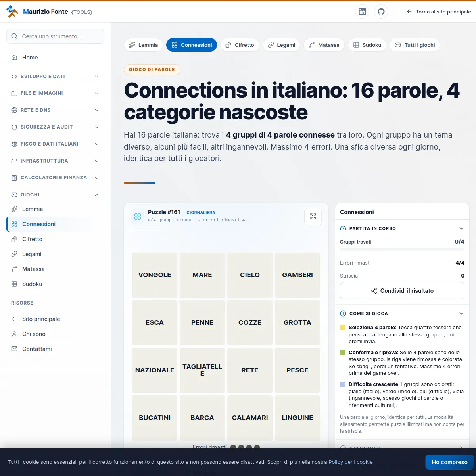Click the Maurizio Fonte logo icon
The image size is (476, 476).
click(13, 12)
